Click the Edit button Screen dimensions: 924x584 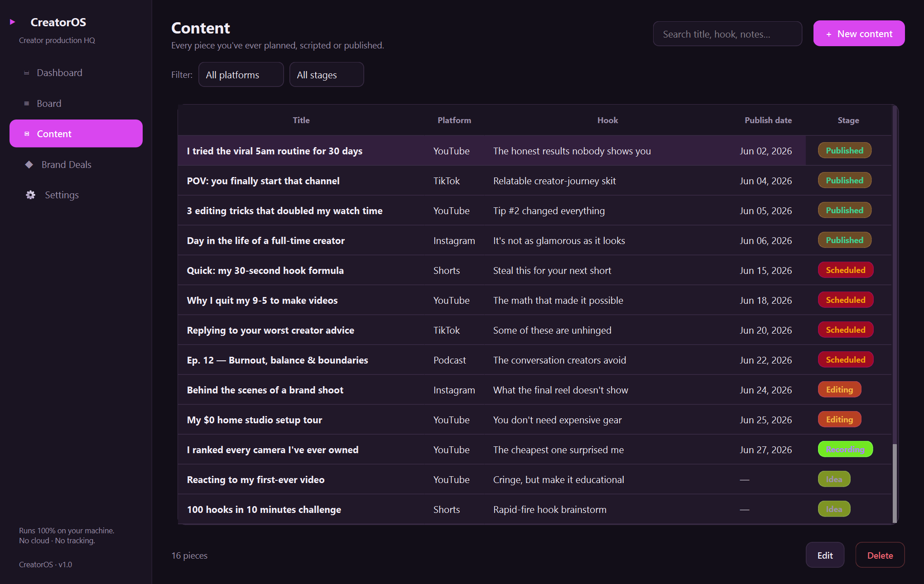click(x=825, y=555)
